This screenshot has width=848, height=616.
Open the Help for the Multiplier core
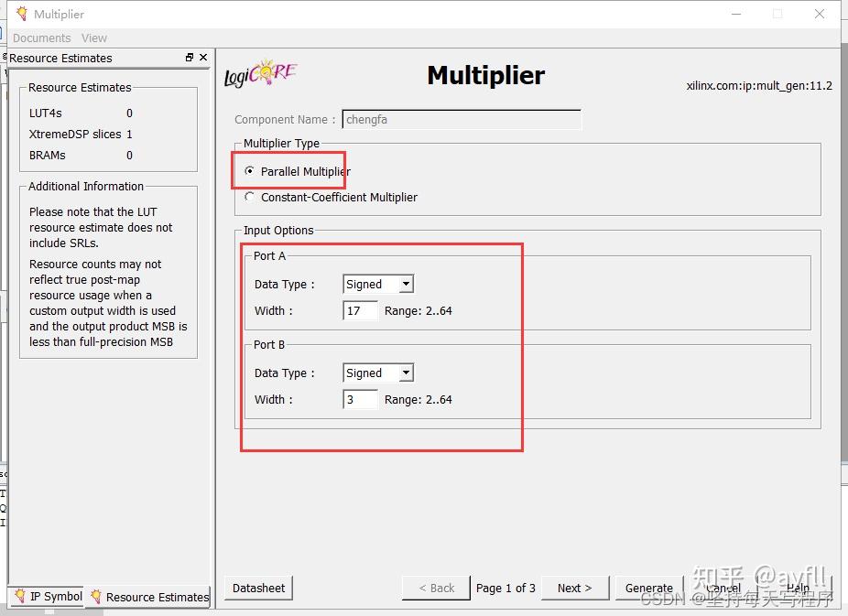(x=796, y=589)
